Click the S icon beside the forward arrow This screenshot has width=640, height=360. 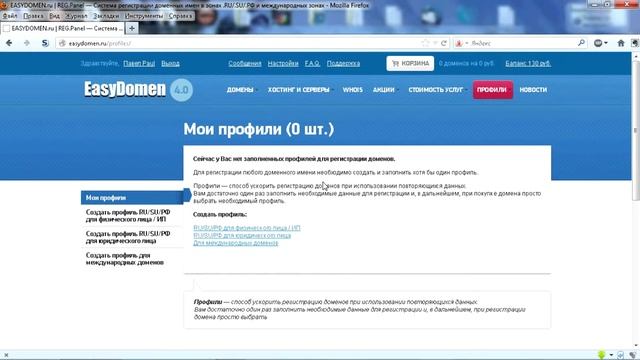(x=45, y=43)
